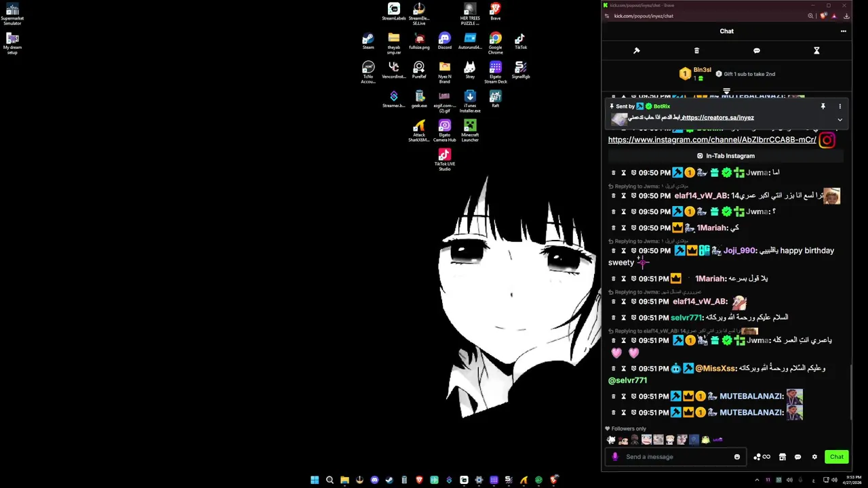The image size is (868, 488).
Task: Click username Joji_990 in chat
Action: point(739,251)
